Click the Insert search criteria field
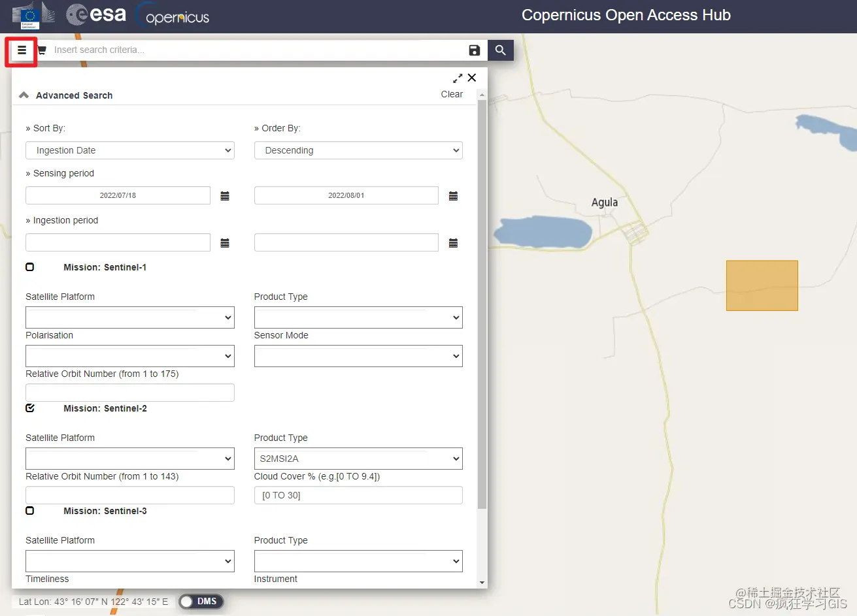The width and height of the screenshot is (857, 616). pyautogui.click(x=256, y=50)
